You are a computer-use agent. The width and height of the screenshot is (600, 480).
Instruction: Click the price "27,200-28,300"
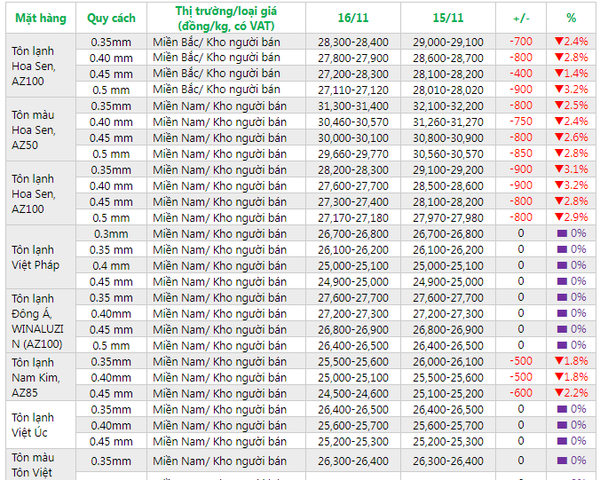pyautogui.click(x=353, y=74)
